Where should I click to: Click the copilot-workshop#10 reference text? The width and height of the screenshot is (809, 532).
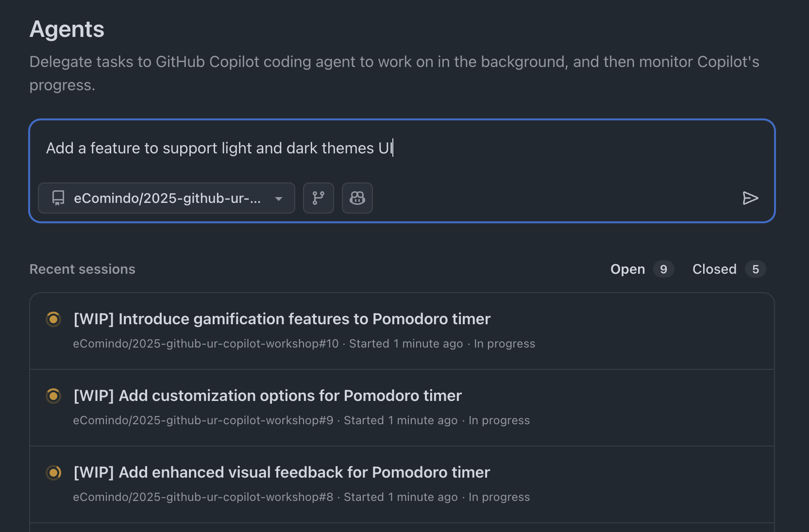coord(206,344)
